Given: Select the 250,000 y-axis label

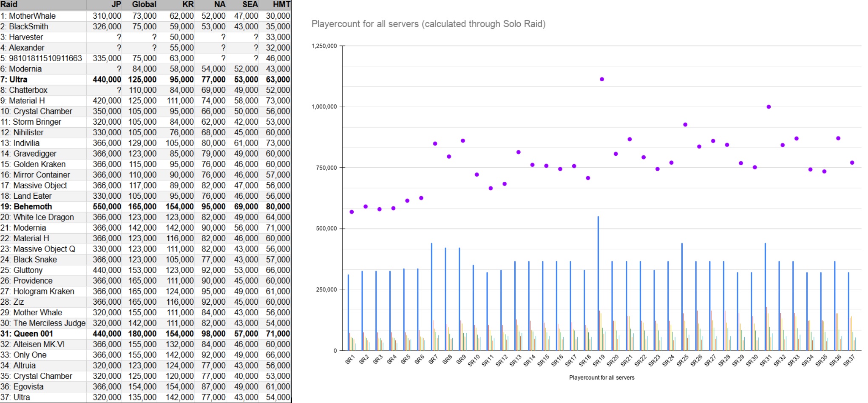Looking at the screenshot, I should (326, 290).
